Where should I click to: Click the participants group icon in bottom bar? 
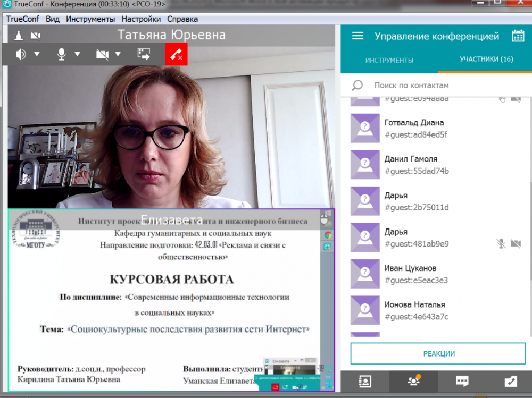click(x=413, y=382)
